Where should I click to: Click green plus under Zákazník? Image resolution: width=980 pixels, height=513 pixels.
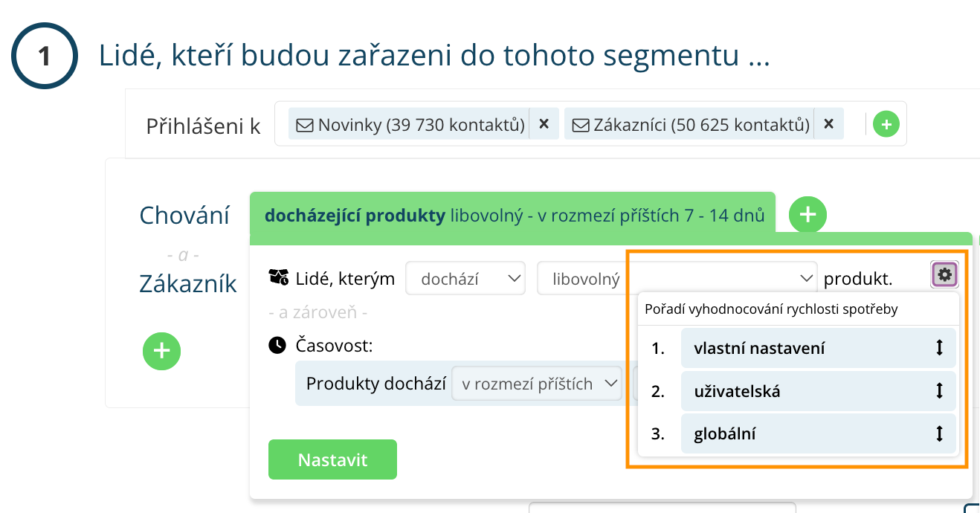pos(161,350)
